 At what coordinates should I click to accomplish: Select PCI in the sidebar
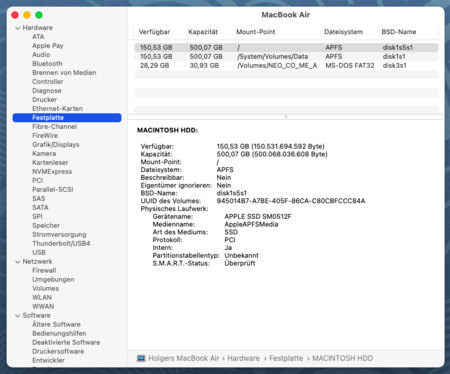coord(38,181)
